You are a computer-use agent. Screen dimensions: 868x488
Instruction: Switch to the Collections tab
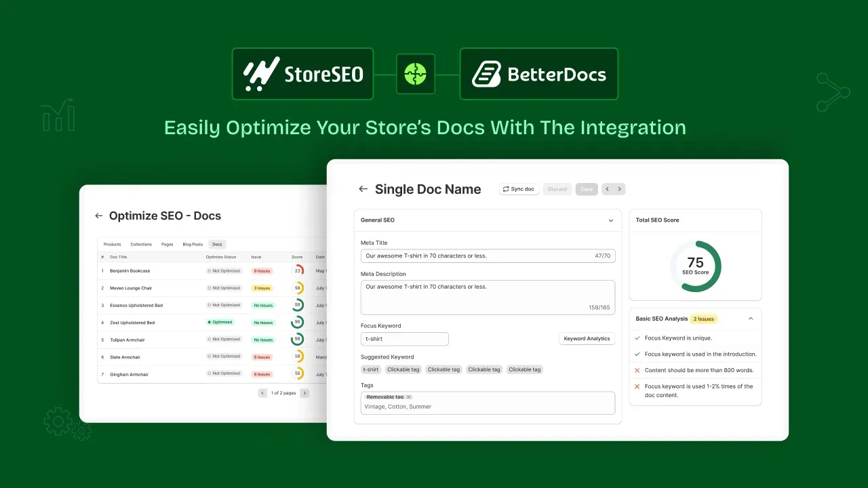141,244
